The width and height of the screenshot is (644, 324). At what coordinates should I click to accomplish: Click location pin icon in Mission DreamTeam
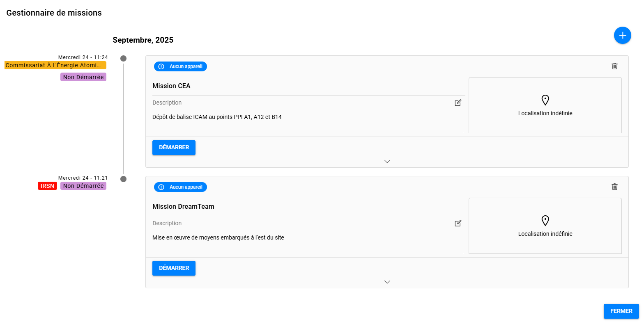(545, 221)
